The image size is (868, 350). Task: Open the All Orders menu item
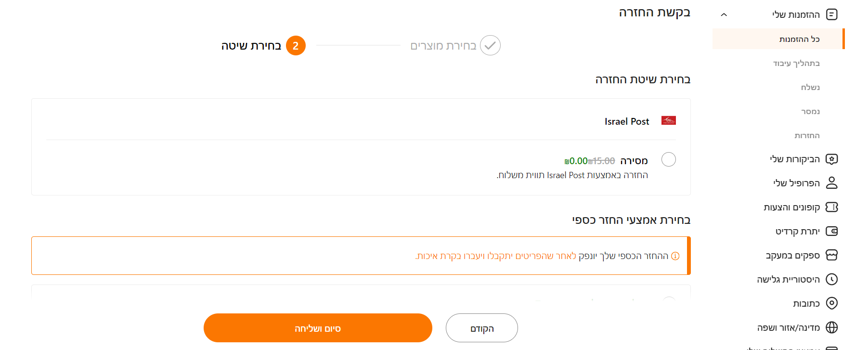799,39
